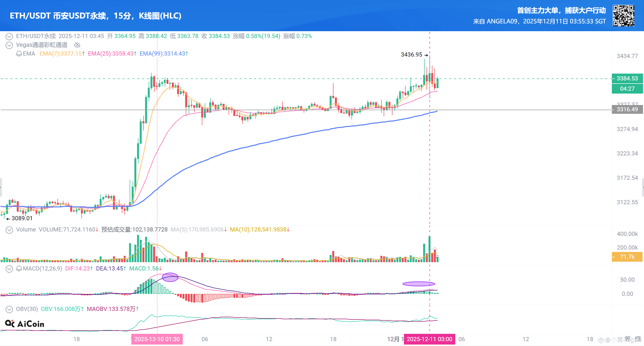
Task: Collapse the Volume panel chevron
Action: click(9, 230)
